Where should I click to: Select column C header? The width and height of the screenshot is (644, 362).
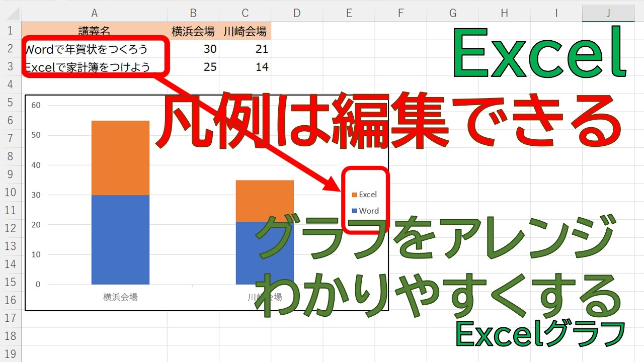tap(245, 13)
